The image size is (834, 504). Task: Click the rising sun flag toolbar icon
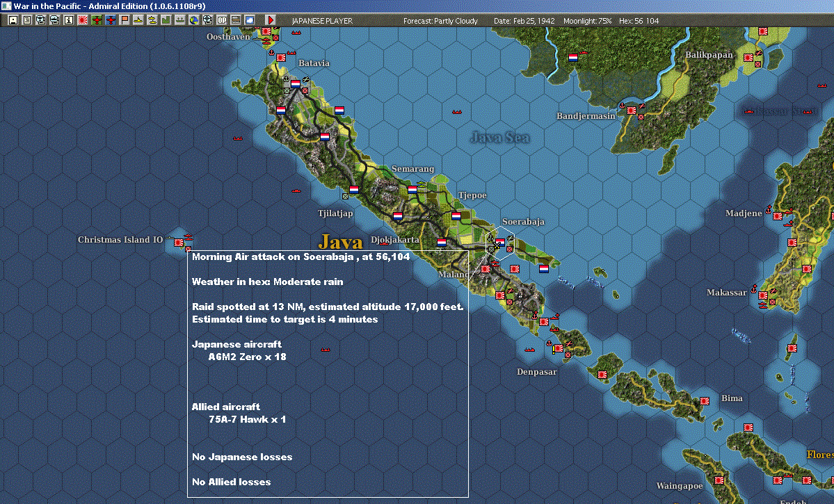83,20
